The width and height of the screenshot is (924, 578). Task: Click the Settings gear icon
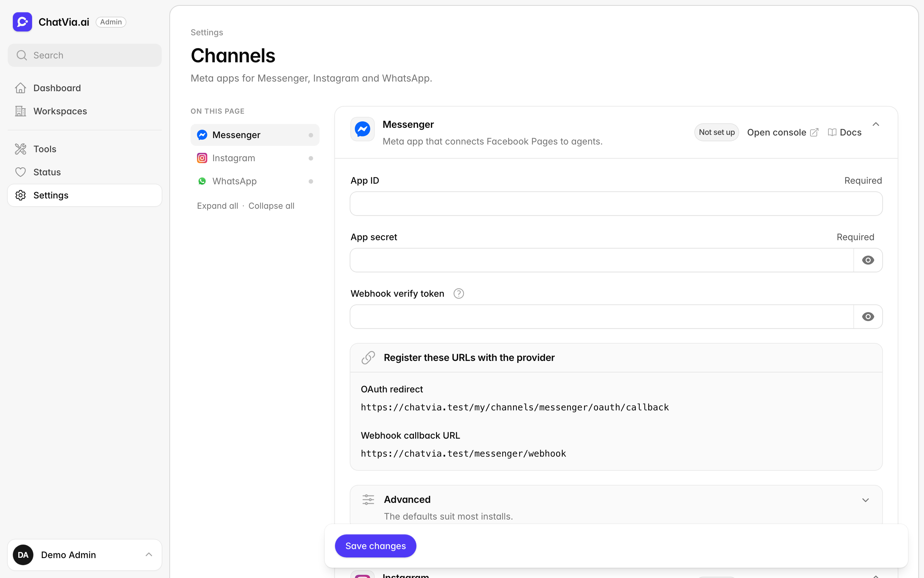click(x=21, y=195)
